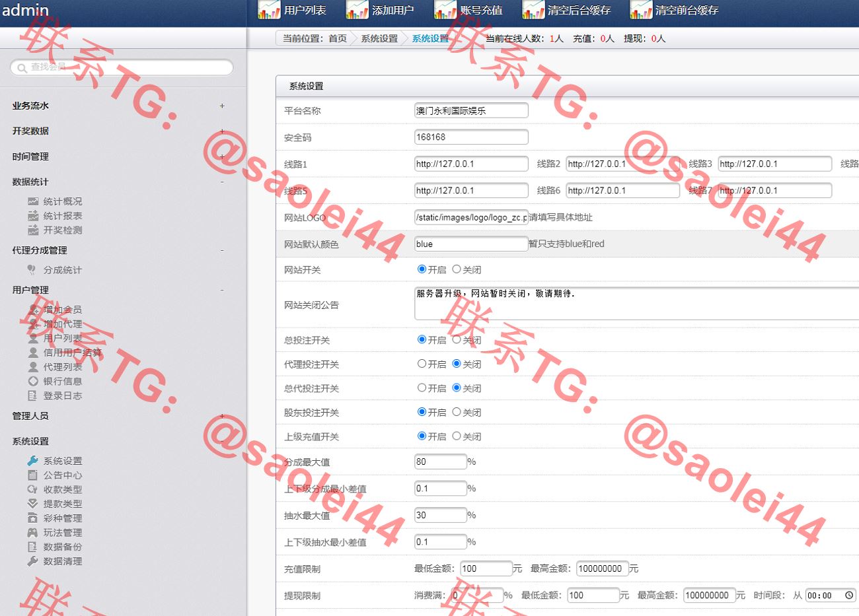859x616 pixels.
Task: Expand the 时间管理 sidebar section
Action: click(222, 156)
